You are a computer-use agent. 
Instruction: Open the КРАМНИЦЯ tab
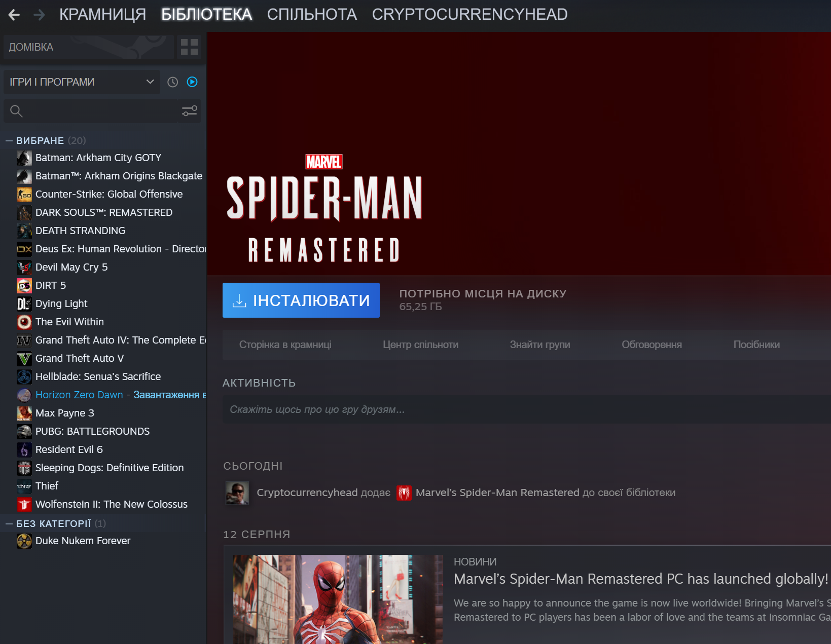(102, 15)
